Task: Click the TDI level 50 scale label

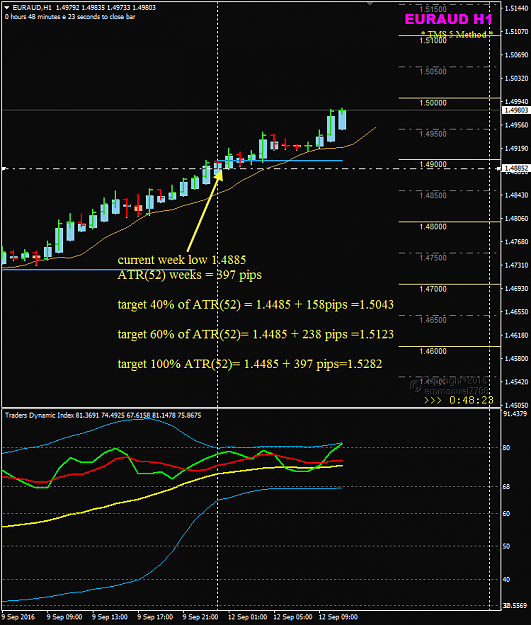Action: [x=507, y=546]
